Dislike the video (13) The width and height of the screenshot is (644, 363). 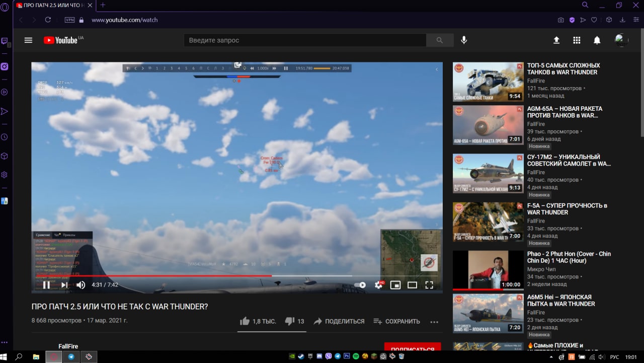click(x=294, y=321)
